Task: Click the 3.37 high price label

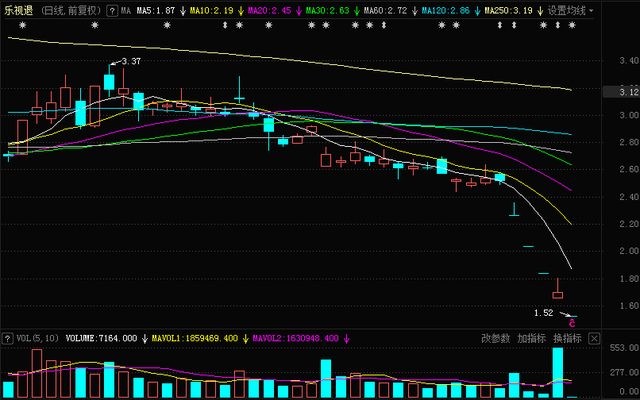Action: pyautogui.click(x=129, y=62)
